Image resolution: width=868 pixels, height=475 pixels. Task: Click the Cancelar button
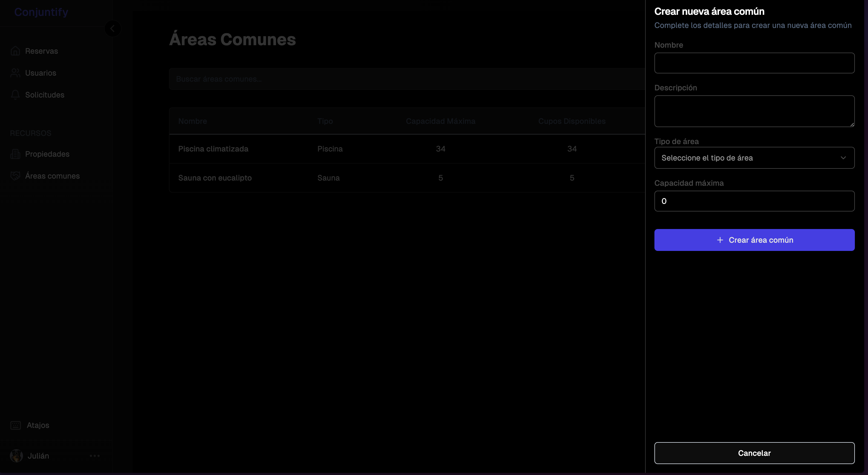[x=754, y=453]
